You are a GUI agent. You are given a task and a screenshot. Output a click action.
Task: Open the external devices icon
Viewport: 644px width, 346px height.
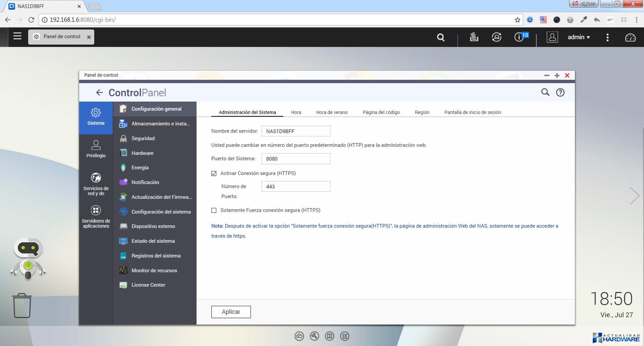tap(496, 37)
